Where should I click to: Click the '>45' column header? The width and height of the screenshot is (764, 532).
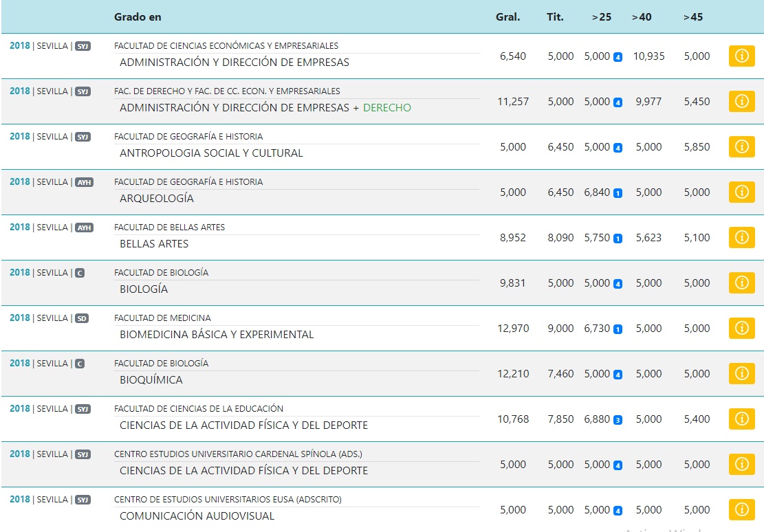pos(692,17)
